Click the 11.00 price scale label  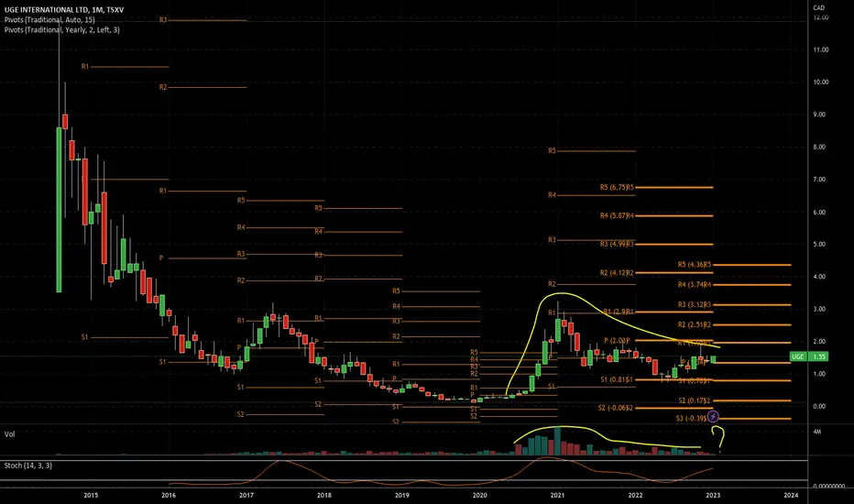pyautogui.click(x=820, y=49)
